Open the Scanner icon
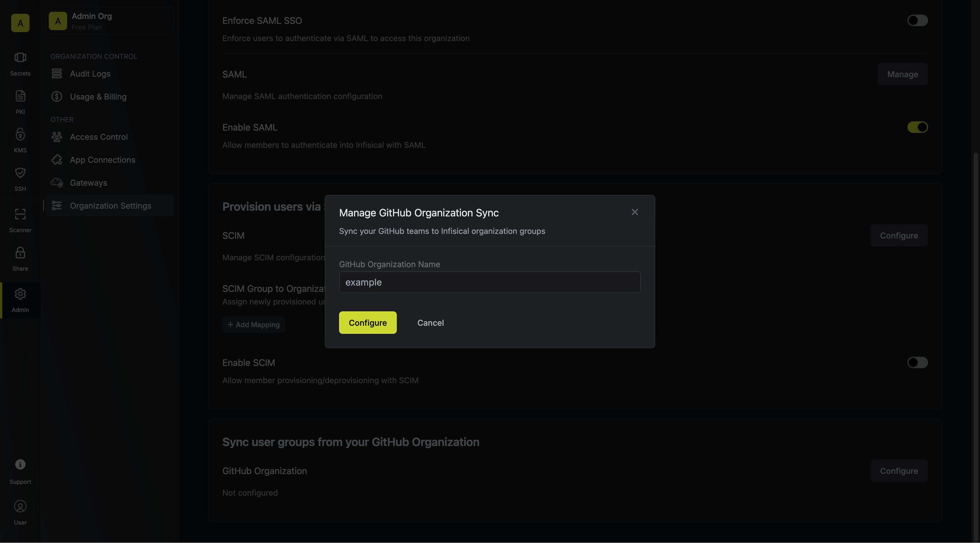 click(x=20, y=214)
